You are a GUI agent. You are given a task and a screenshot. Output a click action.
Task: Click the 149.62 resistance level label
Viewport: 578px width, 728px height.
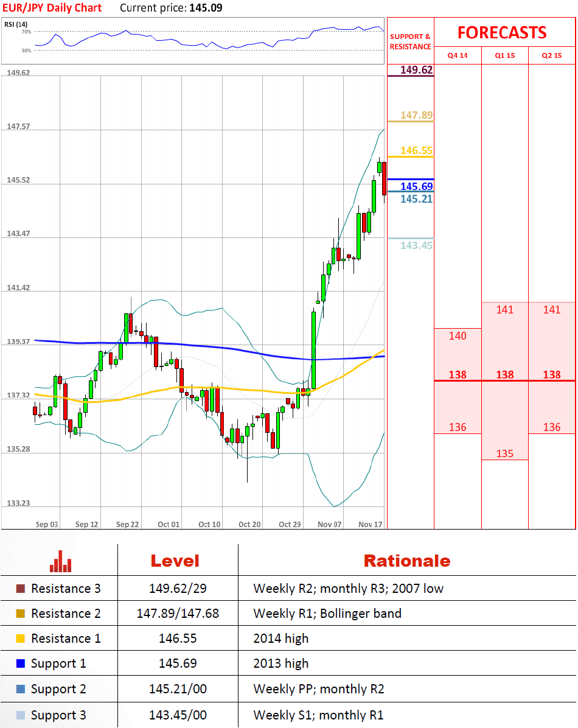[416, 69]
